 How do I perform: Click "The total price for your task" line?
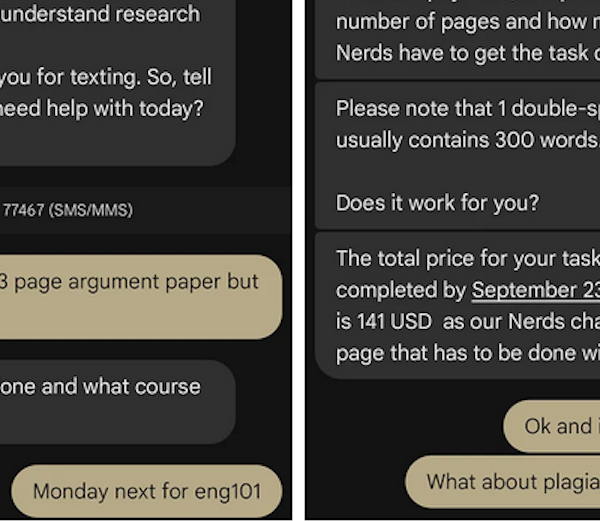point(467,259)
